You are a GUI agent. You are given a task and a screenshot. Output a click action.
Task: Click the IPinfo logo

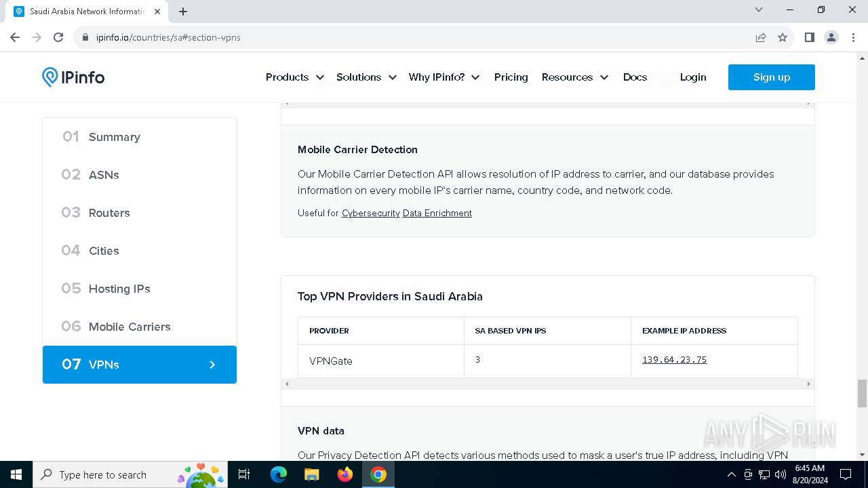(x=73, y=77)
